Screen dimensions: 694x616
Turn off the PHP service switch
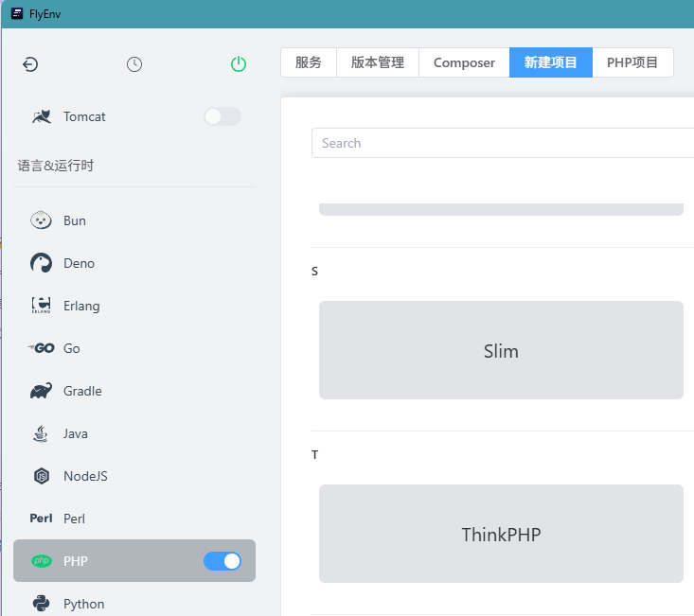coord(222,561)
